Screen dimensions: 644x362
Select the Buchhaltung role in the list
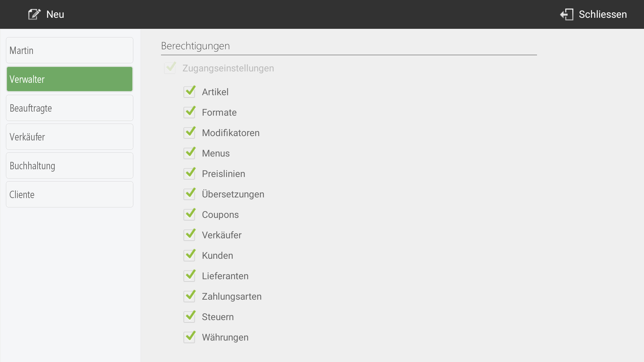[x=69, y=166]
